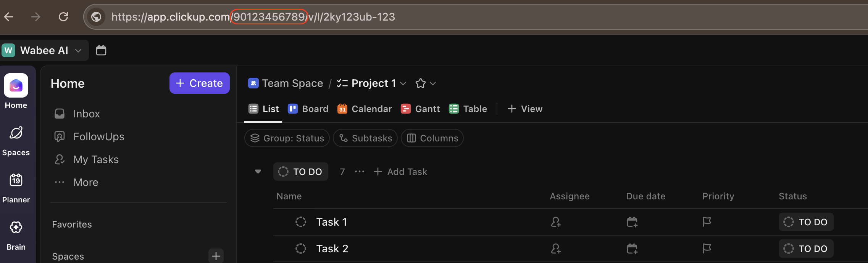Set priority flag for Task 1
Image resolution: width=868 pixels, height=263 pixels.
click(707, 222)
